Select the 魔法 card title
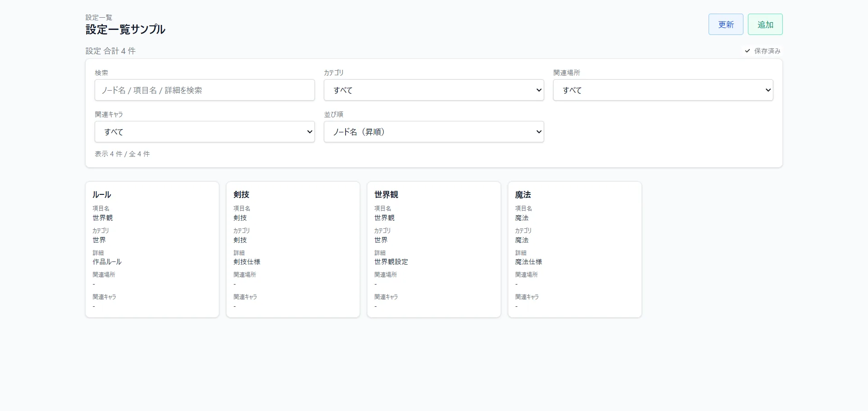 coord(523,194)
